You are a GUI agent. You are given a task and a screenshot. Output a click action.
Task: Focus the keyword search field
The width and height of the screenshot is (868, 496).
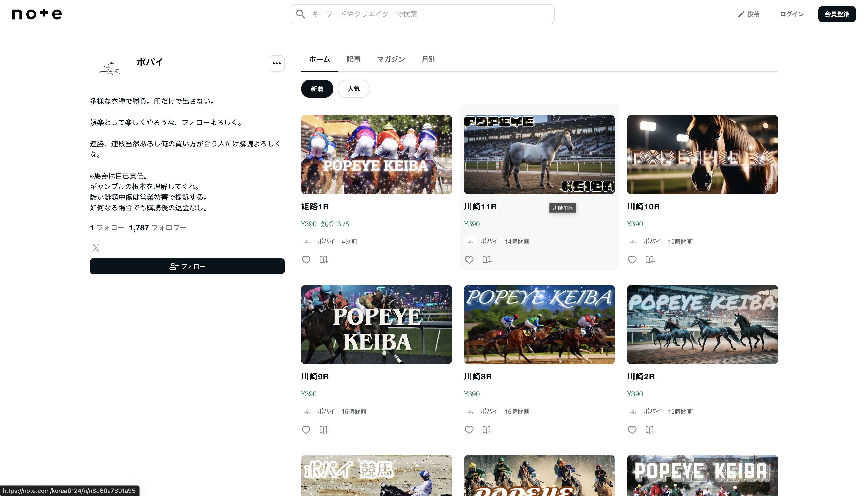pos(422,14)
